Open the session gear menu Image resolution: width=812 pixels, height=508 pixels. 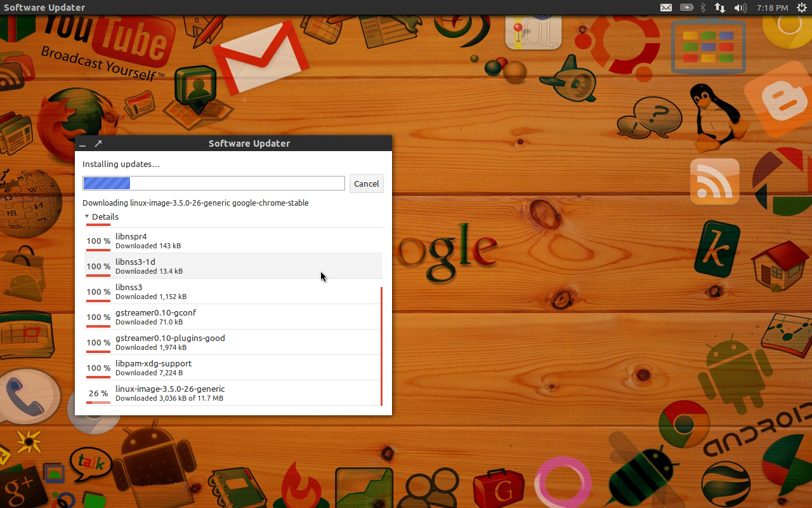pos(801,8)
